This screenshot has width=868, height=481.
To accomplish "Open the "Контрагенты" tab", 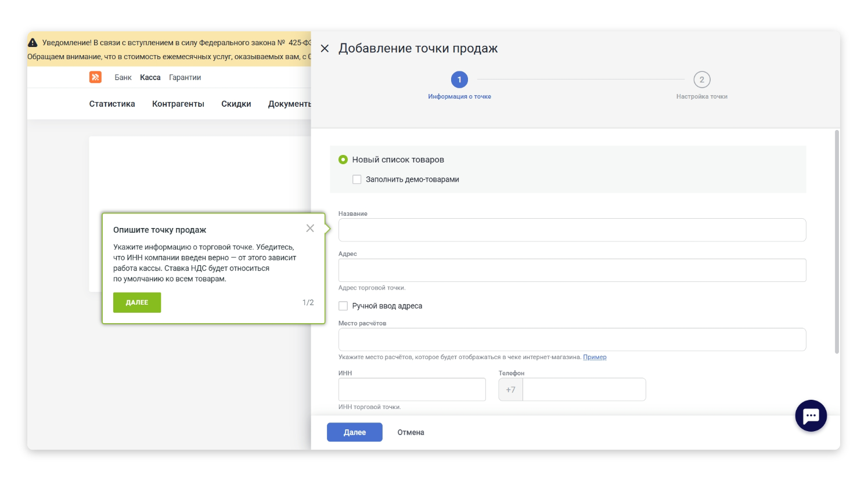I will 178,104.
